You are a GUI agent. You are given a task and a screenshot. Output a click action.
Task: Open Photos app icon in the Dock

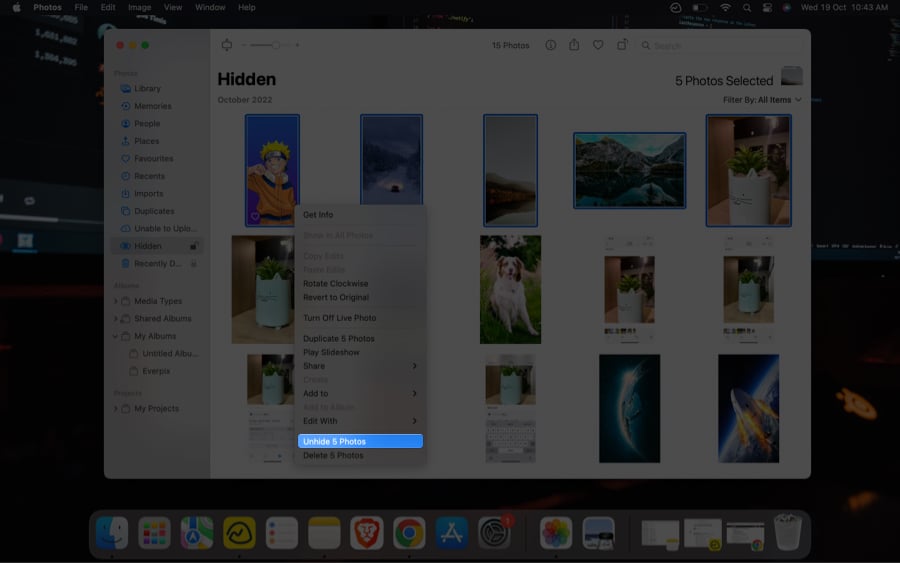[x=556, y=533]
